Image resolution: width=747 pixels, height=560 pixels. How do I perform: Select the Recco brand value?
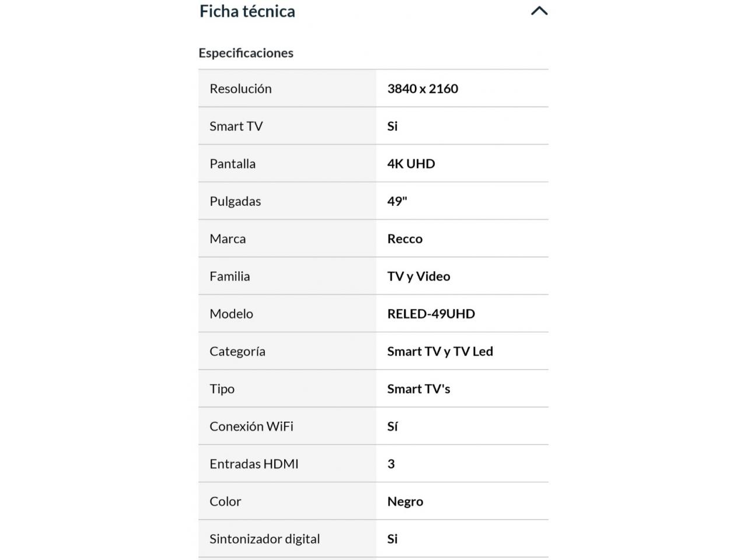click(404, 239)
